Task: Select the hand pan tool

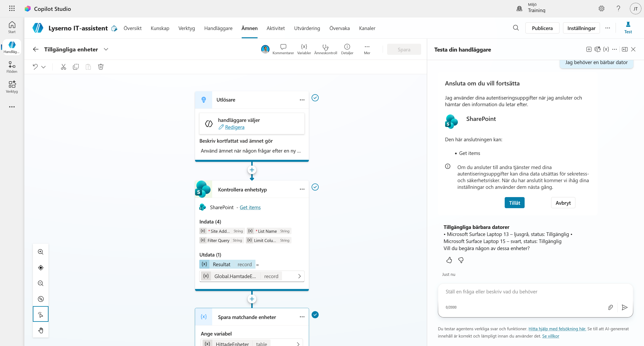Action: coord(40,330)
